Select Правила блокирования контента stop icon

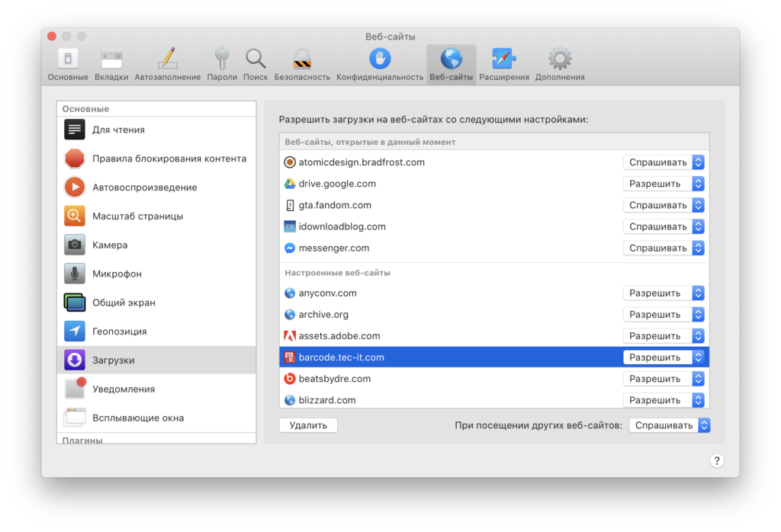pyautogui.click(x=75, y=159)
